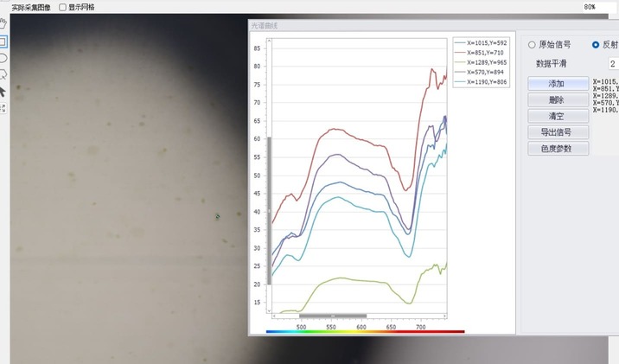Click the 添加 button
The image size is (619, 364).
tap(557, 83)
